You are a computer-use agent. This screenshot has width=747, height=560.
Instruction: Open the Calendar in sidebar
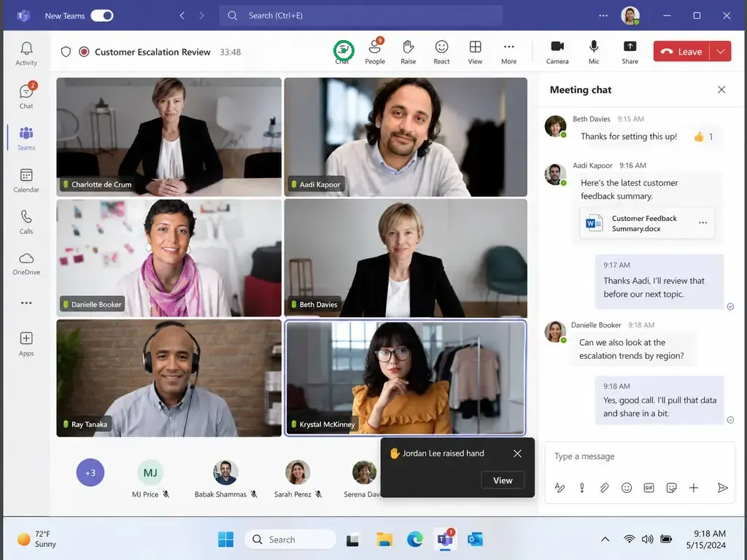pyautogui.click(x=26, y=180)
